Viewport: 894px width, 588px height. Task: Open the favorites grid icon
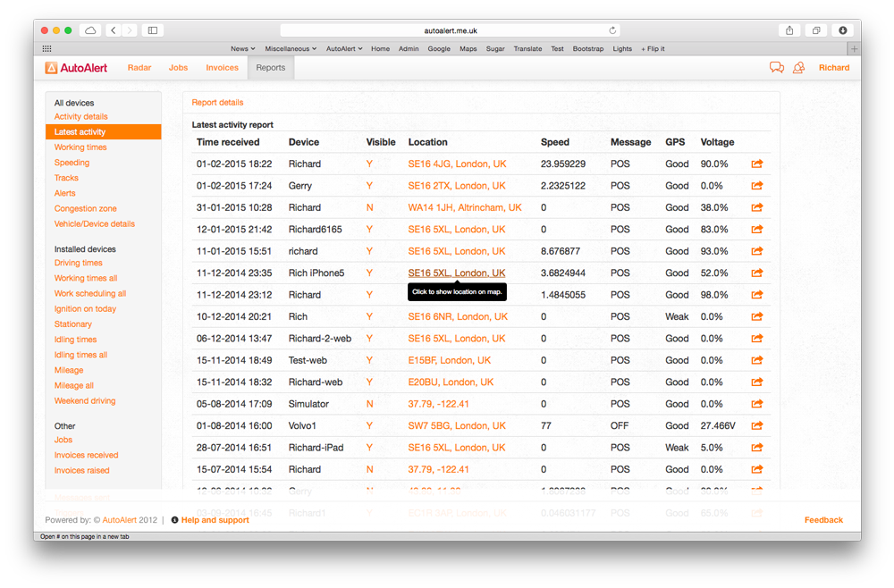pyautogui.click(x=46, y=49)
